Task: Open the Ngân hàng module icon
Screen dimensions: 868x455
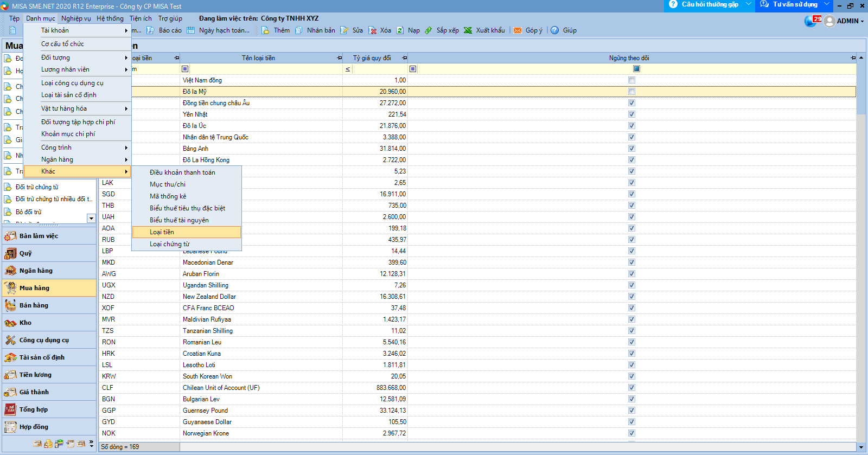Action: tap(10, 271)
